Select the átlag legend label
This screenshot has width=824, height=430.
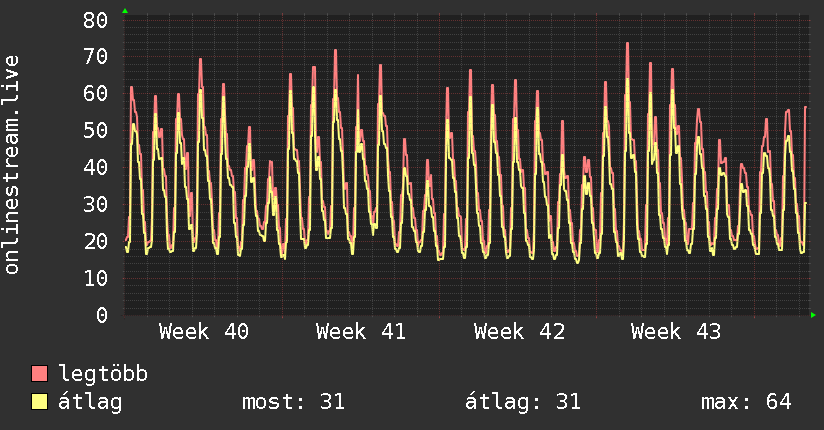pyautogui.click(x=90, y=402)
